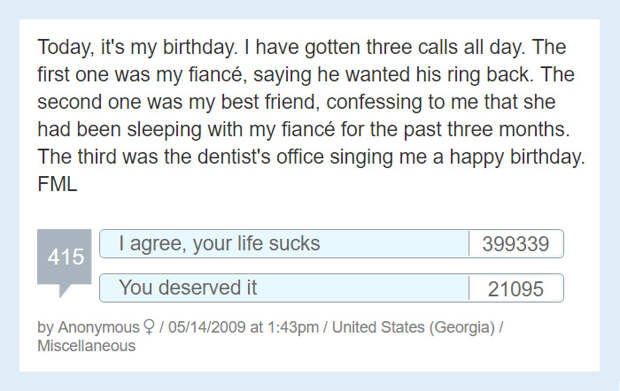Click the 21095 vote count
620x391 pixels.
tap(516, 289)
